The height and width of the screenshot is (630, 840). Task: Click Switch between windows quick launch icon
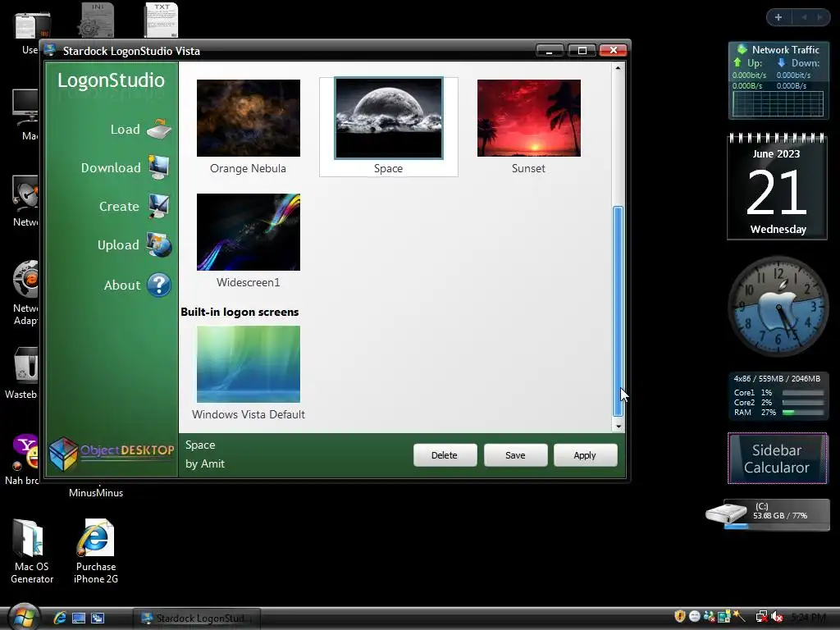point(98,618)
